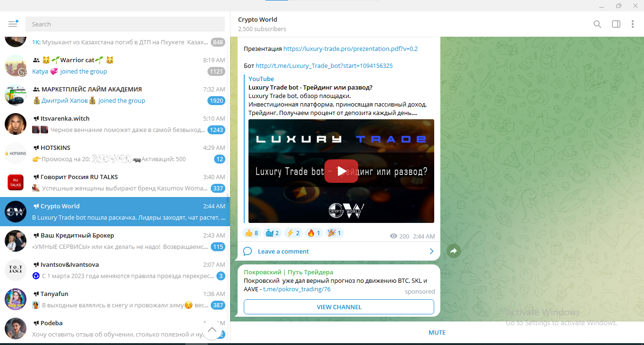Viewport: 644px width, 345px height.
Task: Click Crypto World channel avatar
Action: pyautogui.click(x=16, y=212)
